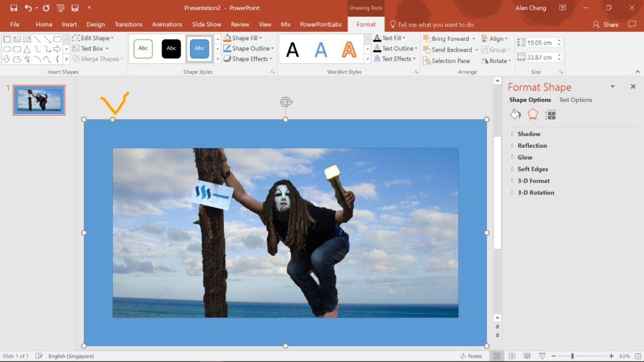Apply the blue Abc shape style
This screenshot has width=644, height=362.
coord(200,48)
